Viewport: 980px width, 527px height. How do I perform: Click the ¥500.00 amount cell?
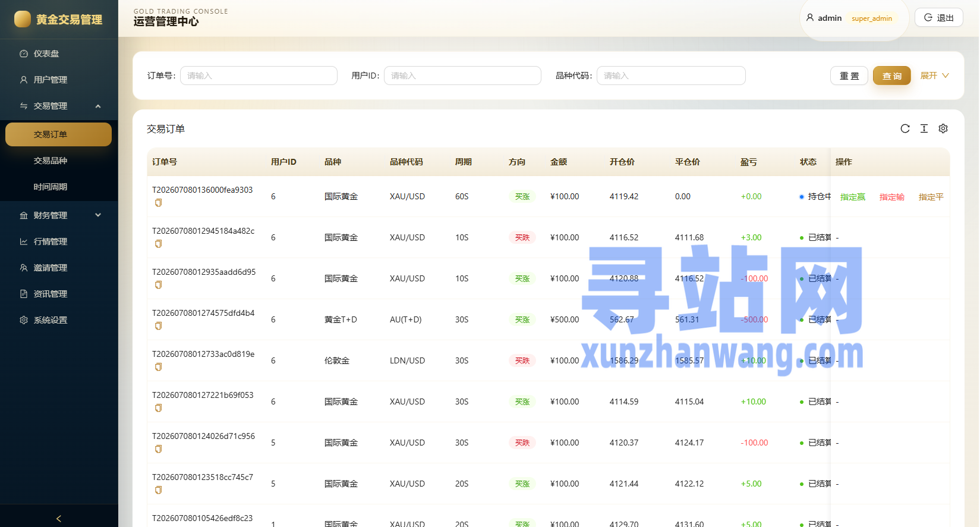(565, 319)
